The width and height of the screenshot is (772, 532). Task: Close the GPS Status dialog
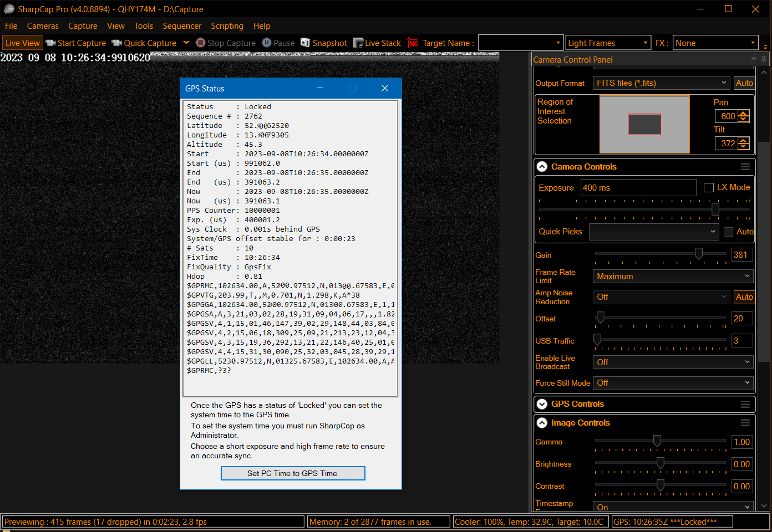[x=385, y=88]
